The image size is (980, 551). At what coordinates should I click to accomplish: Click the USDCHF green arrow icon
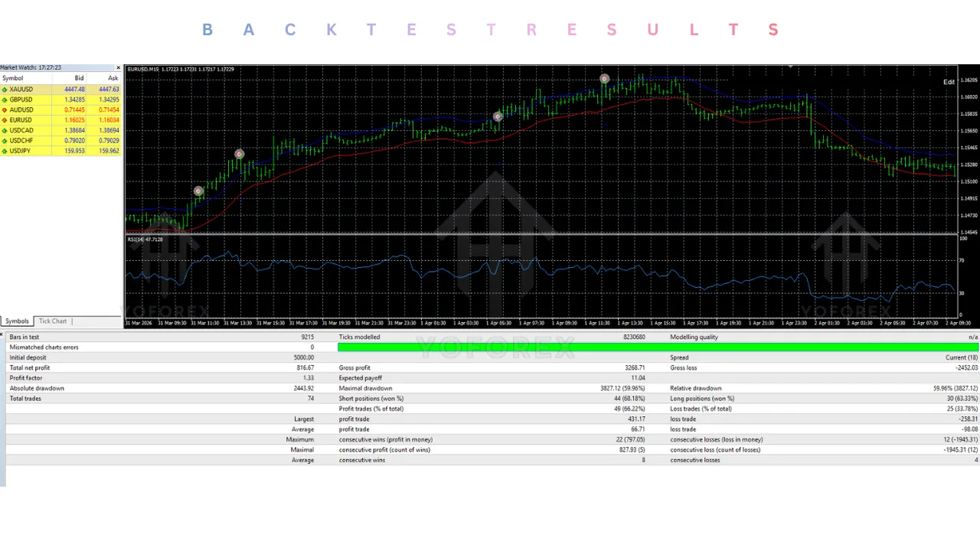point(5,141)
